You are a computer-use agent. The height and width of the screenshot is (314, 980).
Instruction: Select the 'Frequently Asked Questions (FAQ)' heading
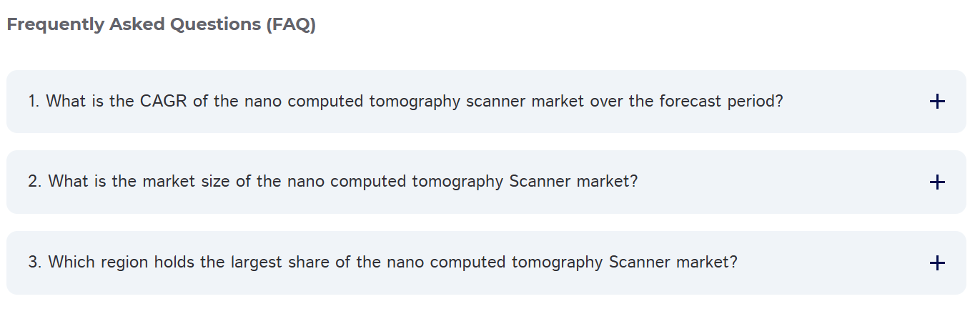(x=161, y=24)
